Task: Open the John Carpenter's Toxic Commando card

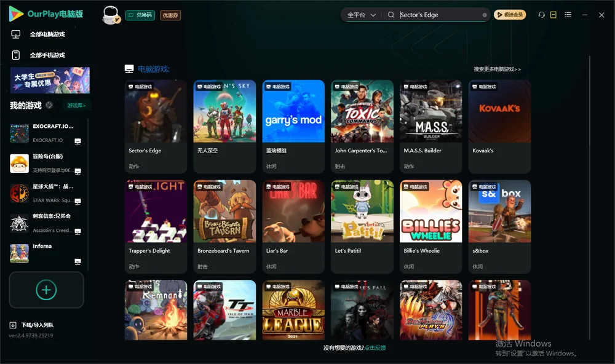Action: point(362,127)
